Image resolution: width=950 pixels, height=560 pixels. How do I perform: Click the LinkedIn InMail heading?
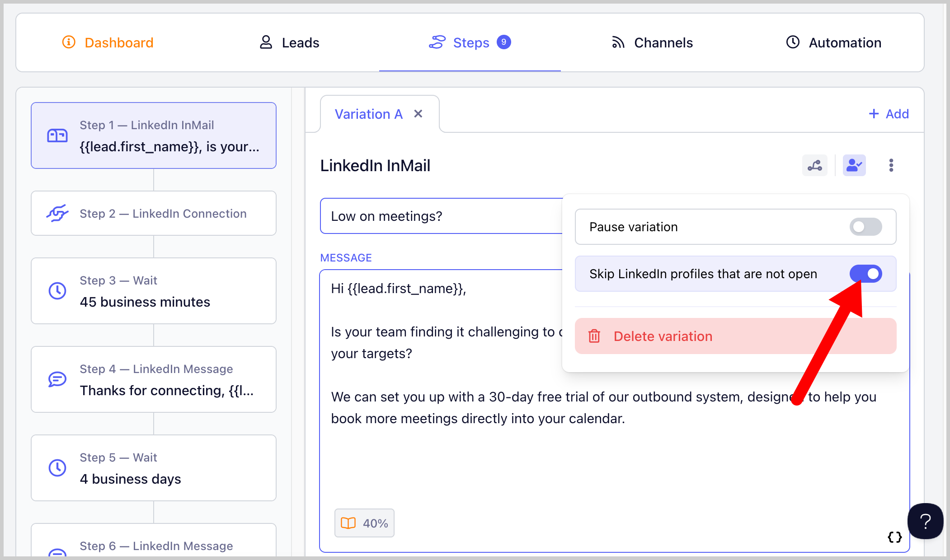click(x=375, y=166)
